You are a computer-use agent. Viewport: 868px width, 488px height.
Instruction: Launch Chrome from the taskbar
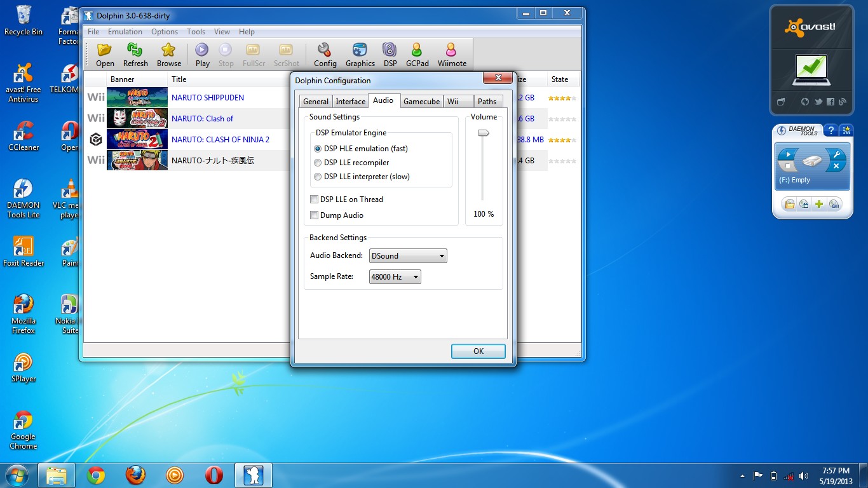[x=96, y=475]
